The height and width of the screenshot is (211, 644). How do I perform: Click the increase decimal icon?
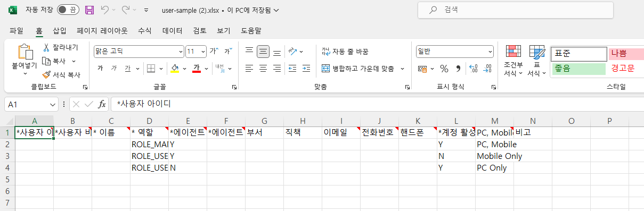pyautogui.click(x=474, y=69)
